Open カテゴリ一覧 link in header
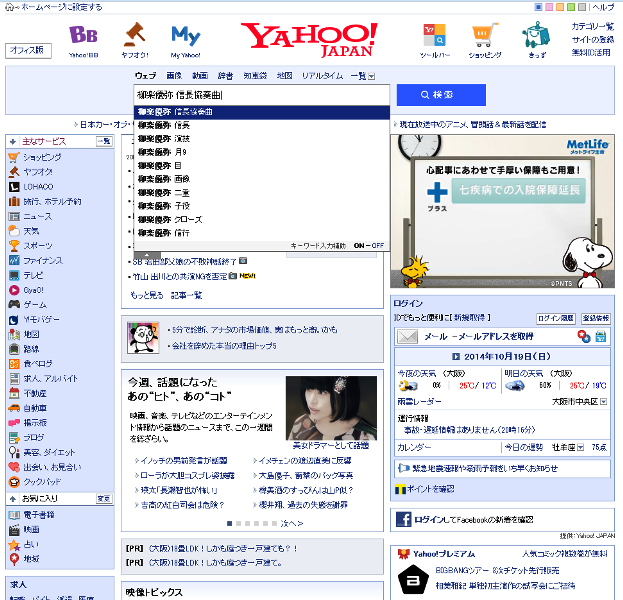623x600 pixels. [592, 27]
